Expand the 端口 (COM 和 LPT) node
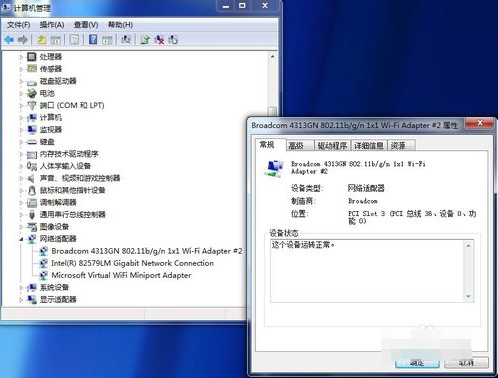 tap(21, 105)
